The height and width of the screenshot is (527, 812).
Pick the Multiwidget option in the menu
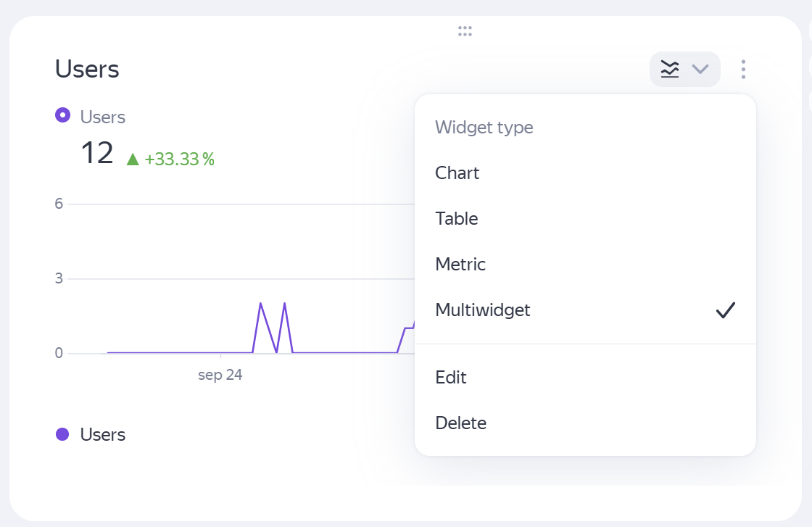(x=483, y=310)
